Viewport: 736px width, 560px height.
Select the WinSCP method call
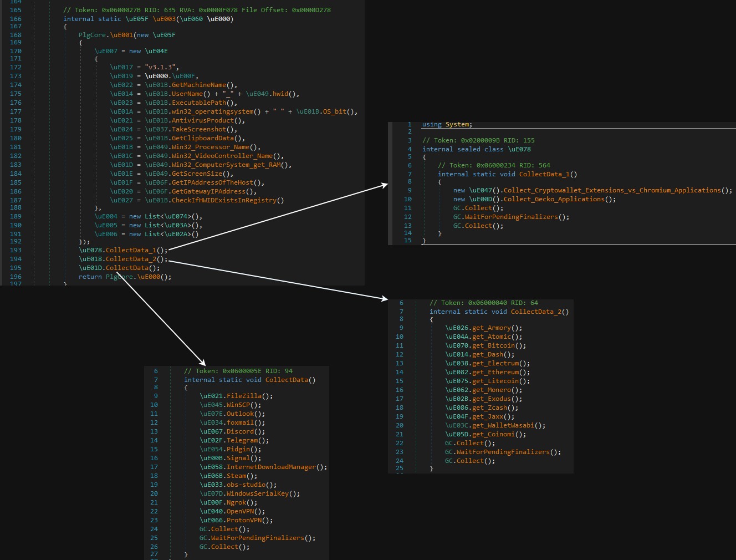tap(238, 405)
